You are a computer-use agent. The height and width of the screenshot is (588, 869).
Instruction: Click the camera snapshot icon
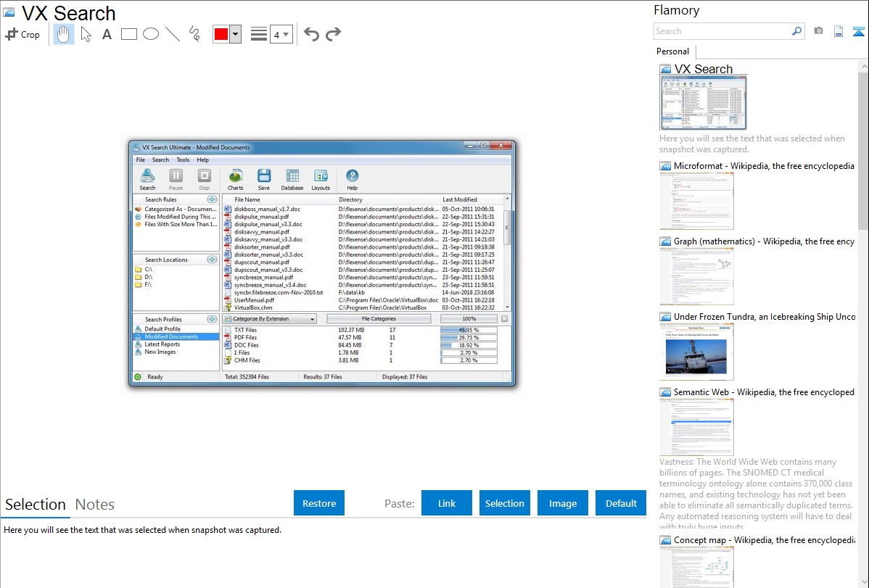(x=818, y=31)
